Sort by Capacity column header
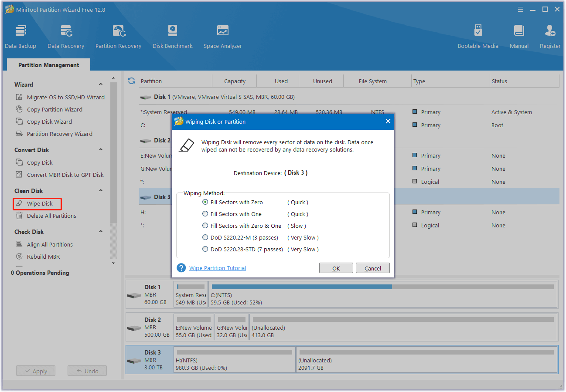 coord(235,81)
